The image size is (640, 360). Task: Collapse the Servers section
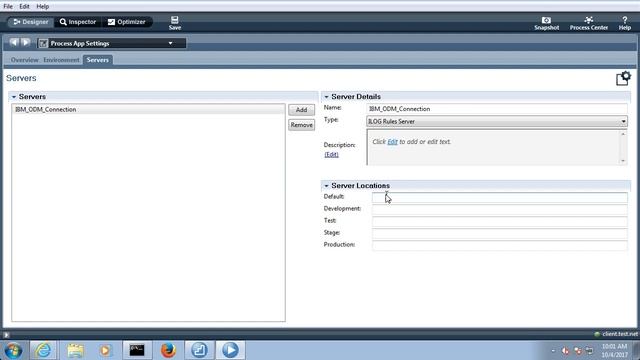[x=13, y=97]
